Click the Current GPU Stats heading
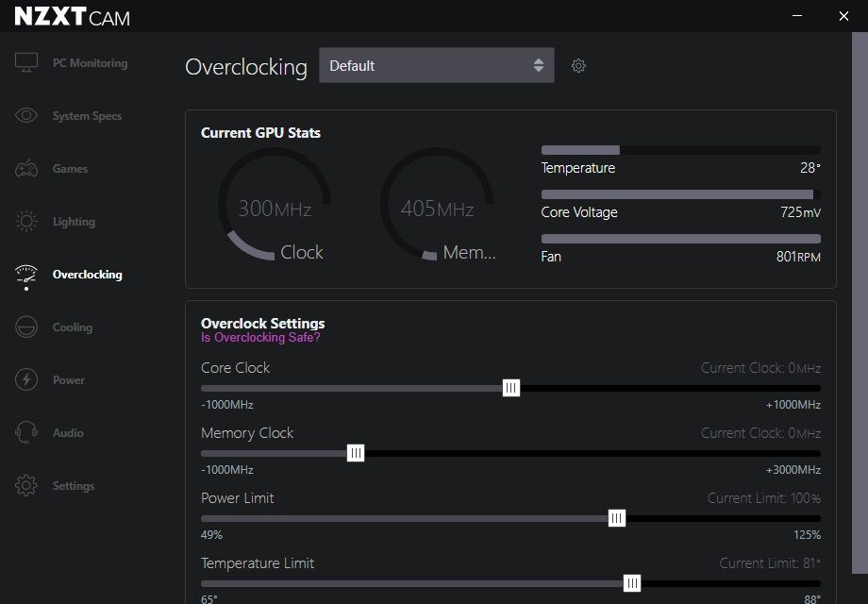Viewport: 868px width, 604px height. coord(260,133)
